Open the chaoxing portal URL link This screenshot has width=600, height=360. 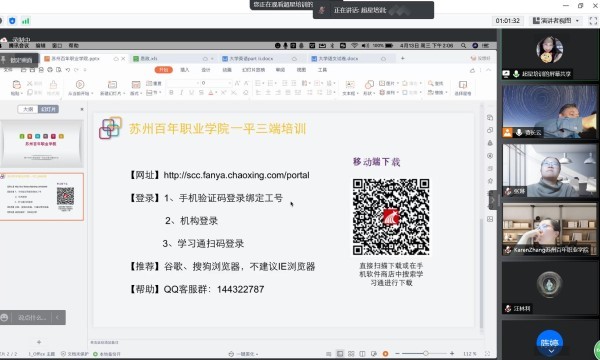pos(236,175)
